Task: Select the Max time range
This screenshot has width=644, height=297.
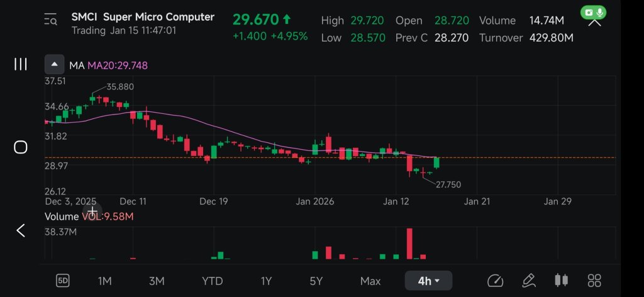Action: 370,281
